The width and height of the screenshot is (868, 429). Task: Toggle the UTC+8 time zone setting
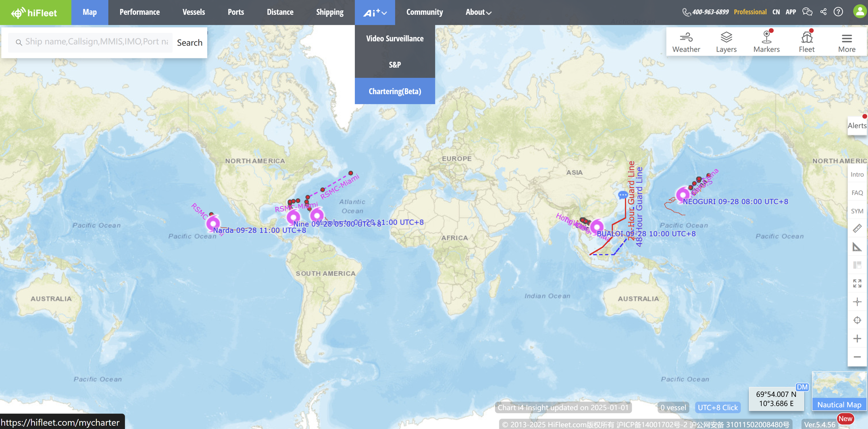coord(717,407)
